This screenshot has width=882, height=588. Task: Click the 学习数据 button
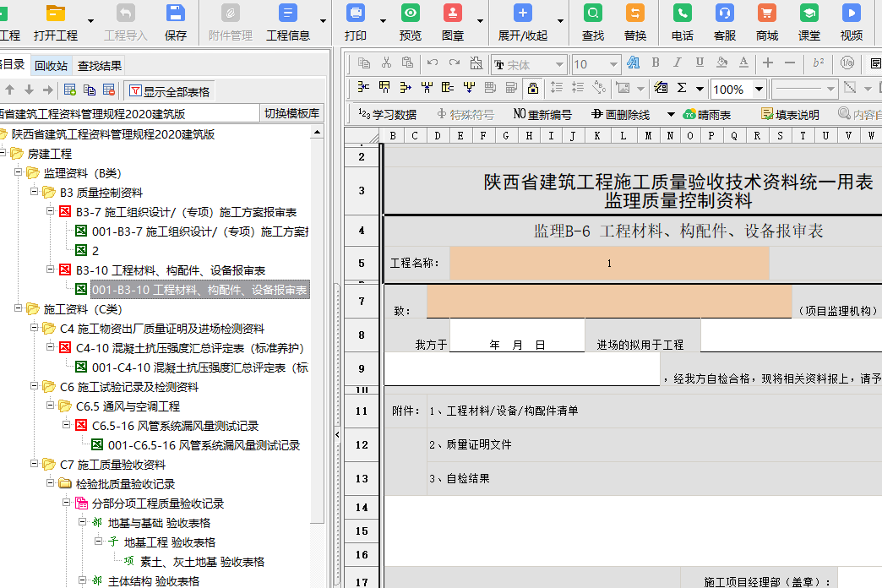pos(388,115)
